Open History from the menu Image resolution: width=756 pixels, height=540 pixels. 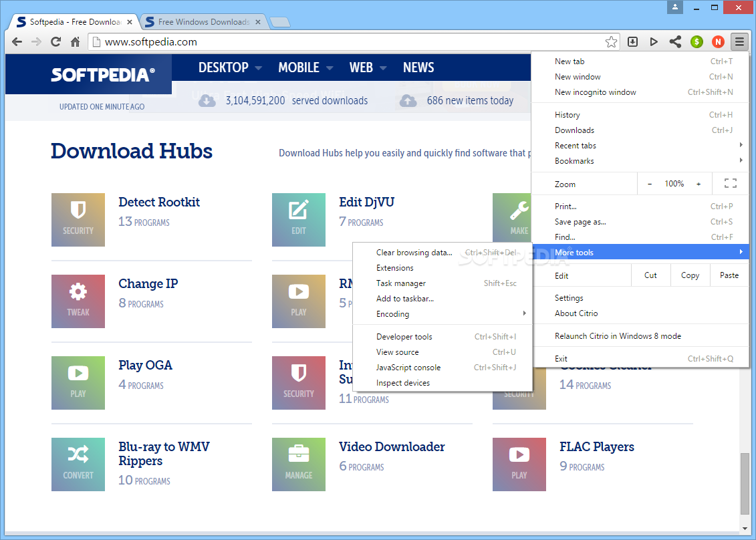[640, 115]
